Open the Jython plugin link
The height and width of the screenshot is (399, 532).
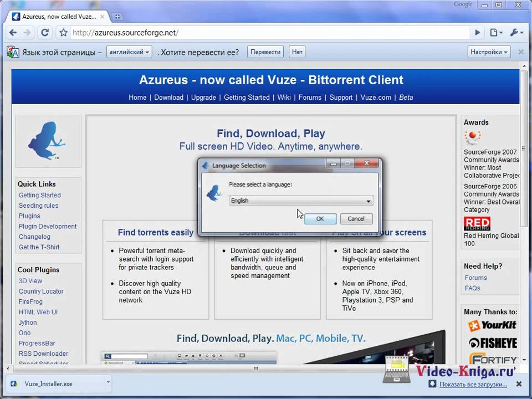[28, 323]
